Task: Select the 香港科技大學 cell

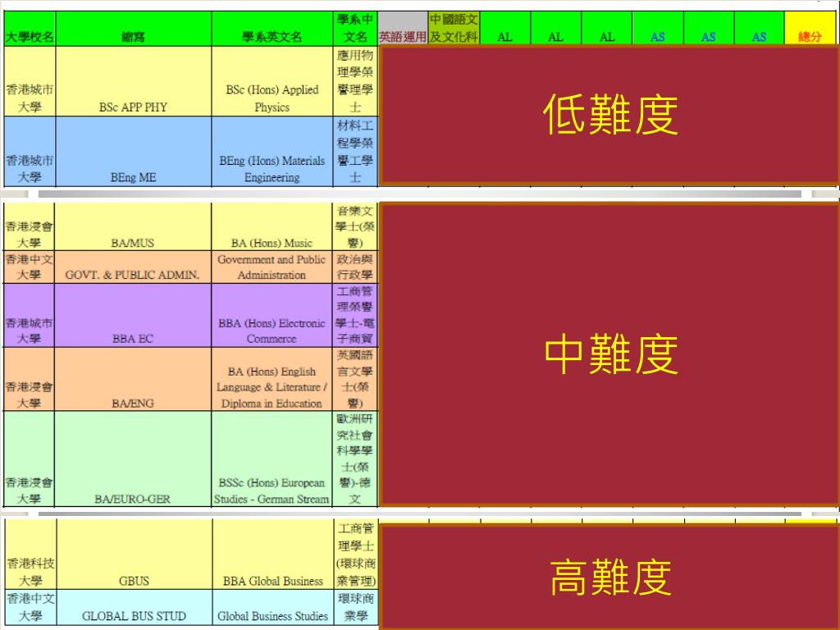Action: 30,554
